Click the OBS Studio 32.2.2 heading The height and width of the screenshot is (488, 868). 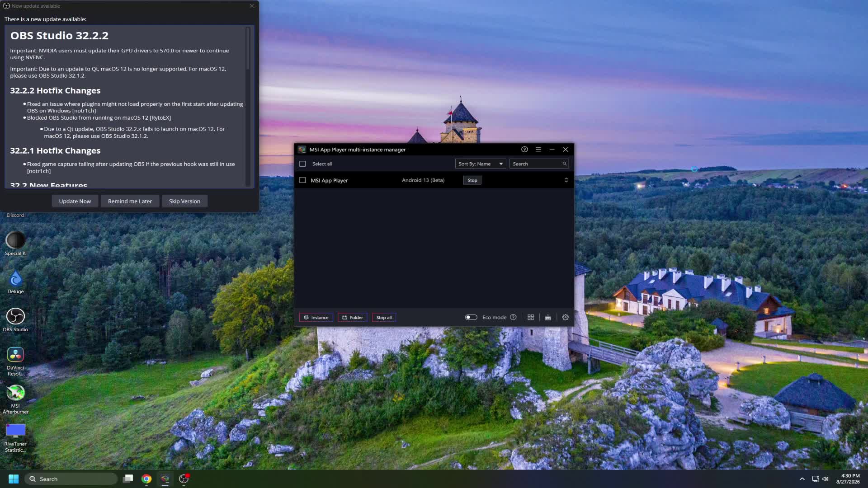59,36
